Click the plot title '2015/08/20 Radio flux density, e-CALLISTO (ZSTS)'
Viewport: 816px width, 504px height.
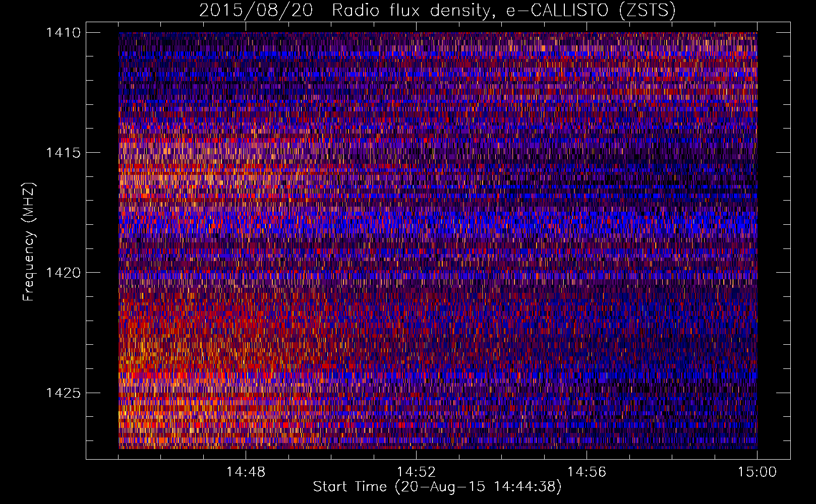tap(437, 11)
